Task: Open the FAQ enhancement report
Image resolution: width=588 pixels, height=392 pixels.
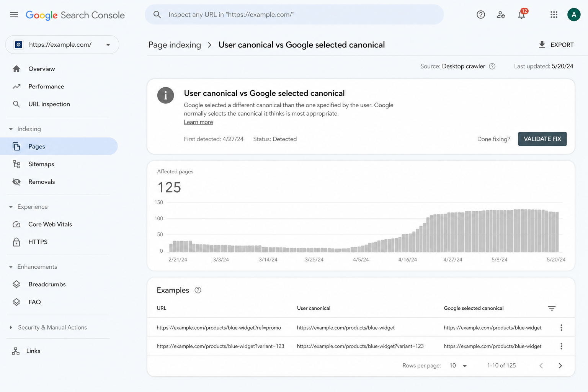Action: pos(34,302)
